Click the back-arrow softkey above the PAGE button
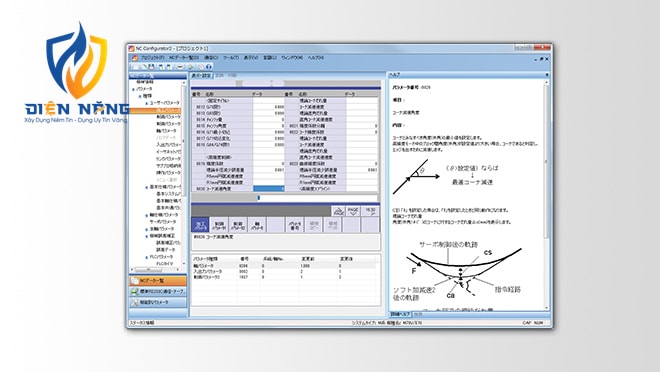The height and width of the screenshot is (372, 660). coord(338,211)
